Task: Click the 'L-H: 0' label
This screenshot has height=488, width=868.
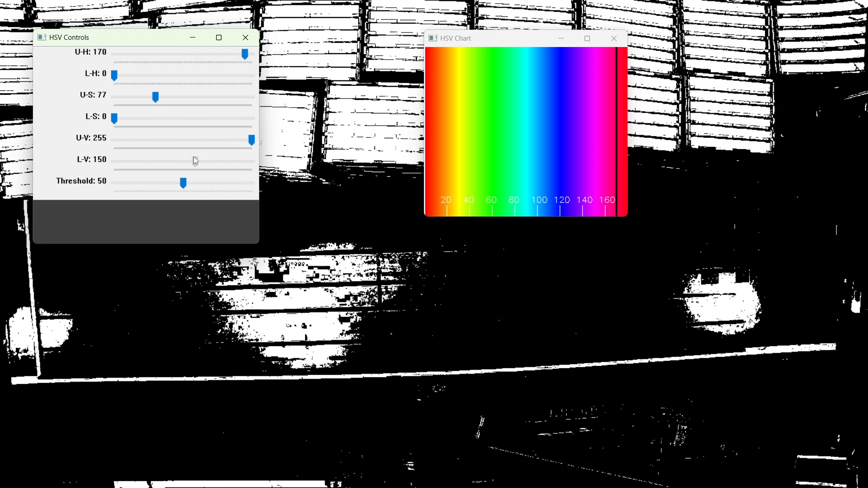Action: 96,73
